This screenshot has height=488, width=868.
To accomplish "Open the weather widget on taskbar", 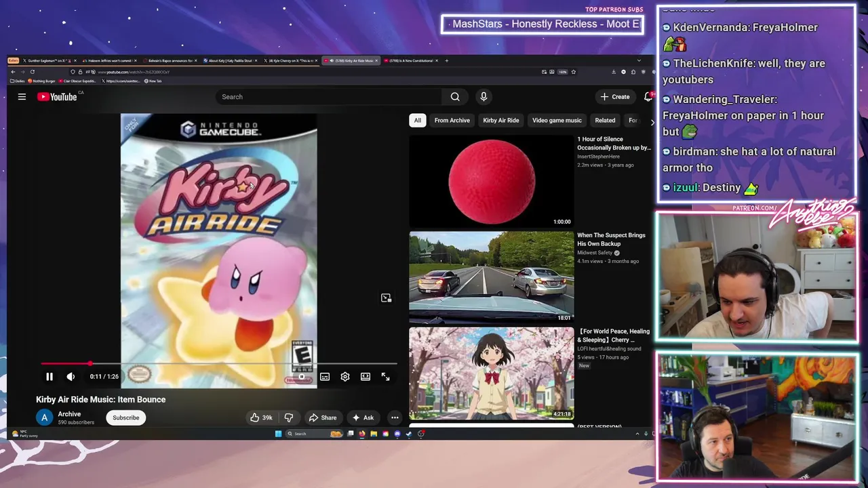I will [24, 434].
